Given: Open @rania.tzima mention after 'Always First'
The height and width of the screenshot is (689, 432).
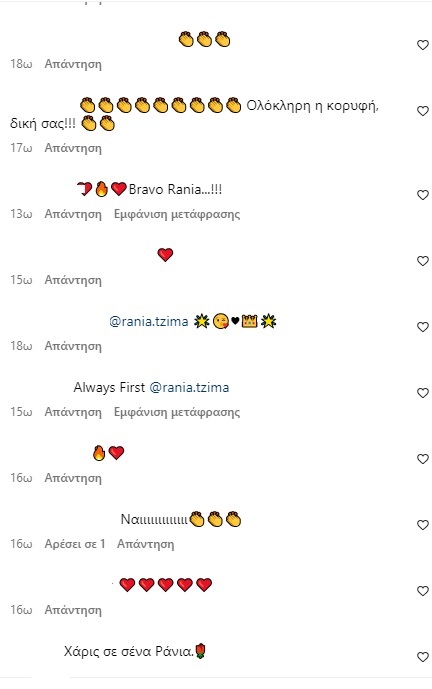Looking at the screenshot, I should coord(189,388).
